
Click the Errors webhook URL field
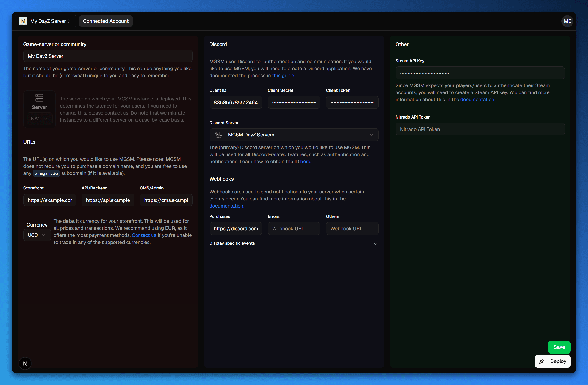point(294,228)
